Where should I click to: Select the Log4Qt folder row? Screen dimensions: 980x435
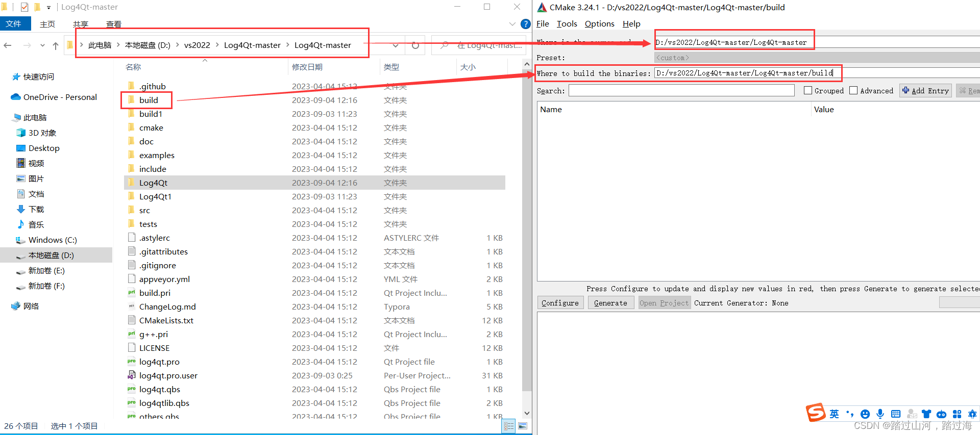tap(314, 183)
